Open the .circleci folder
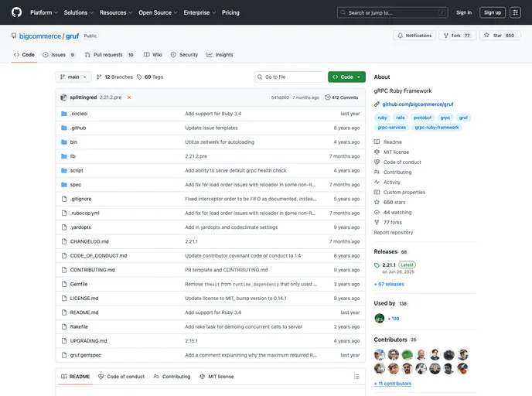 tap(78, 114)
